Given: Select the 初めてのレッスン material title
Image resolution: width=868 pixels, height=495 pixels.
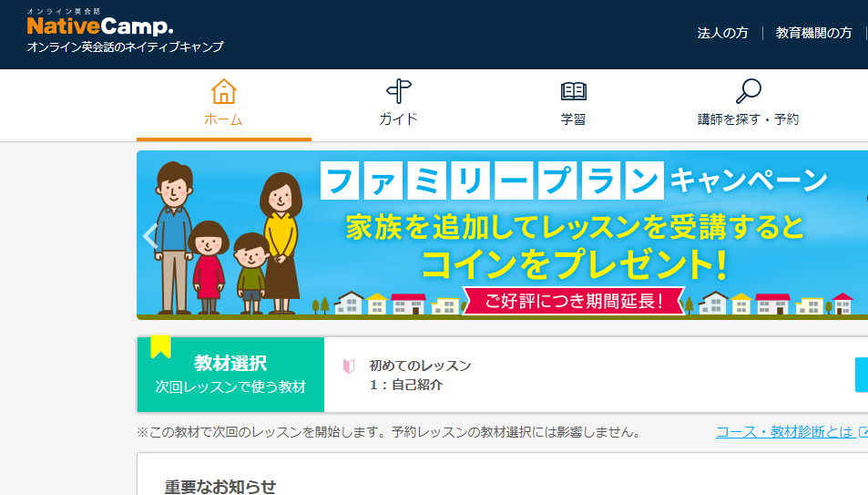Looking at the screenshot, I should point(420,366).
